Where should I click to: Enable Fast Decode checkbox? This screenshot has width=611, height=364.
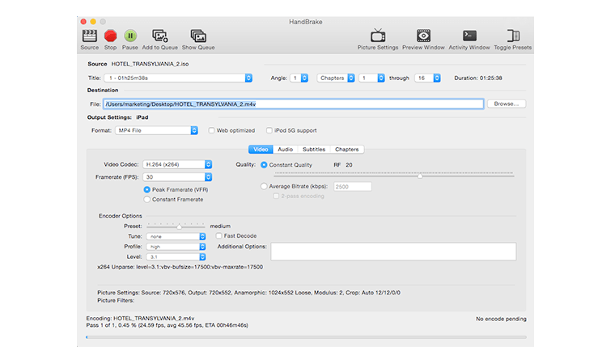pyautogui.click(x=219, y=236)
